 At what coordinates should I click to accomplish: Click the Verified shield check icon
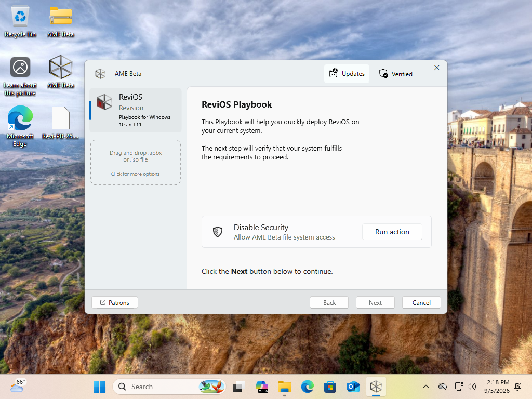pyautogui.click(x=383, y=73)
